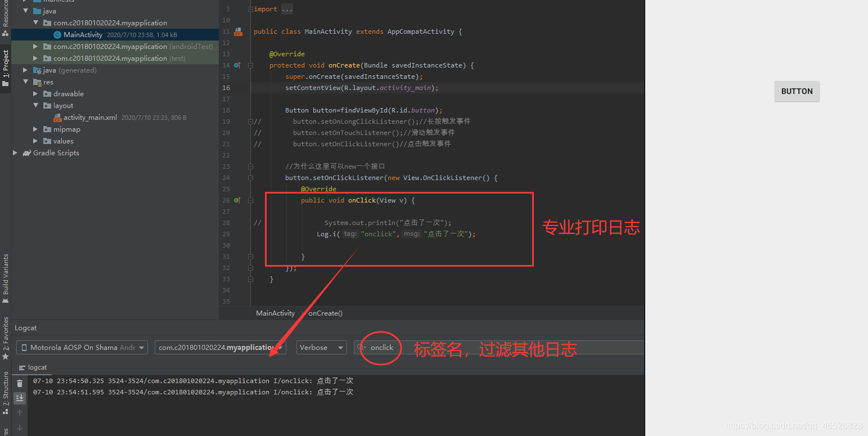Open the Z: Structure tool window
This screenshot has width=868, height=436.
[6, 393]
